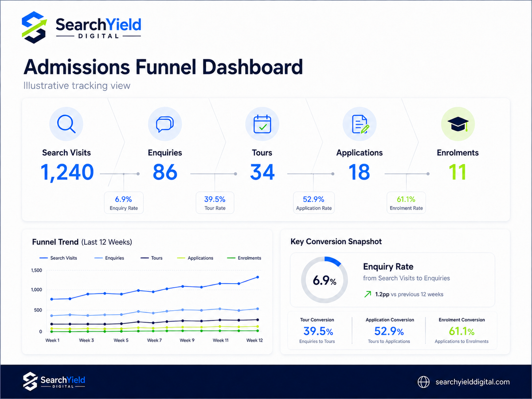This screenshot has height=399, width=532.
Task: Click the Enrolment Conversion 61.1% figure
Action: [x=462, y=331]
